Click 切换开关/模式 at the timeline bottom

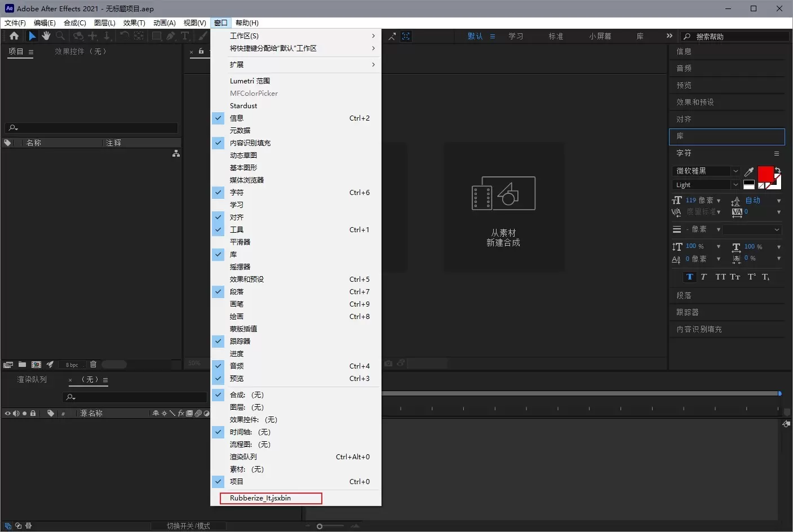coord(188,526)
